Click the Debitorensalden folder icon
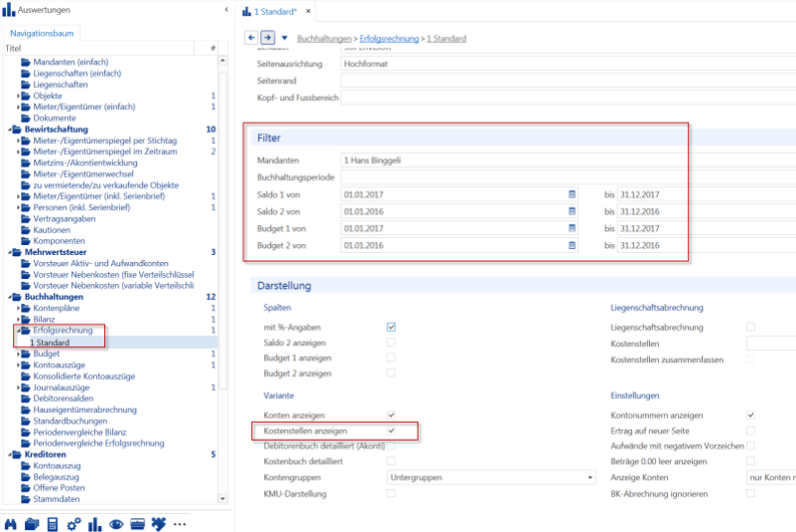The width and height of the screenshot is (796, 532). (26, 398)
